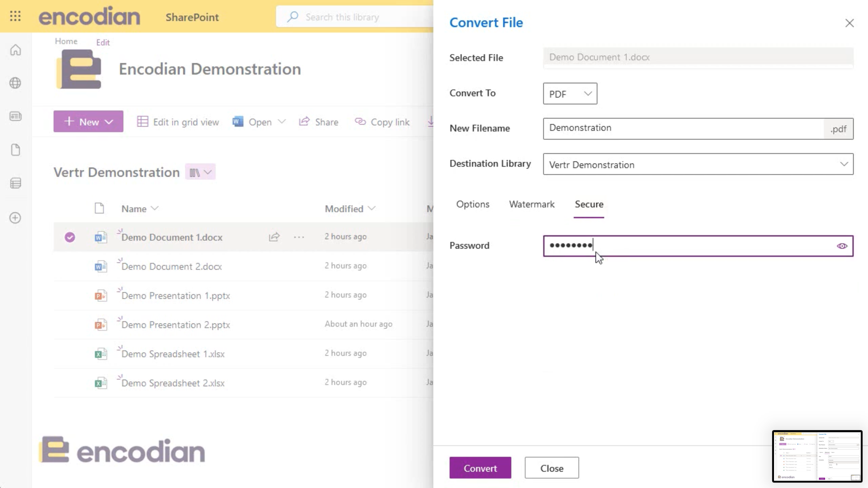This screenshot has width=868, height=488.
Task: Open the library view switcher dropdown
Action: click(x=200, y=172)
